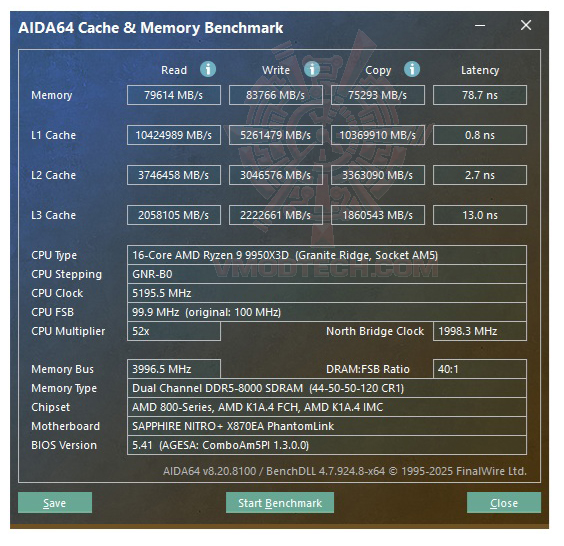This screenshot has width=564, height=546.
Task: Select L1 Cache write 5261479 MB/s
Action: click(x=276, y=135)
